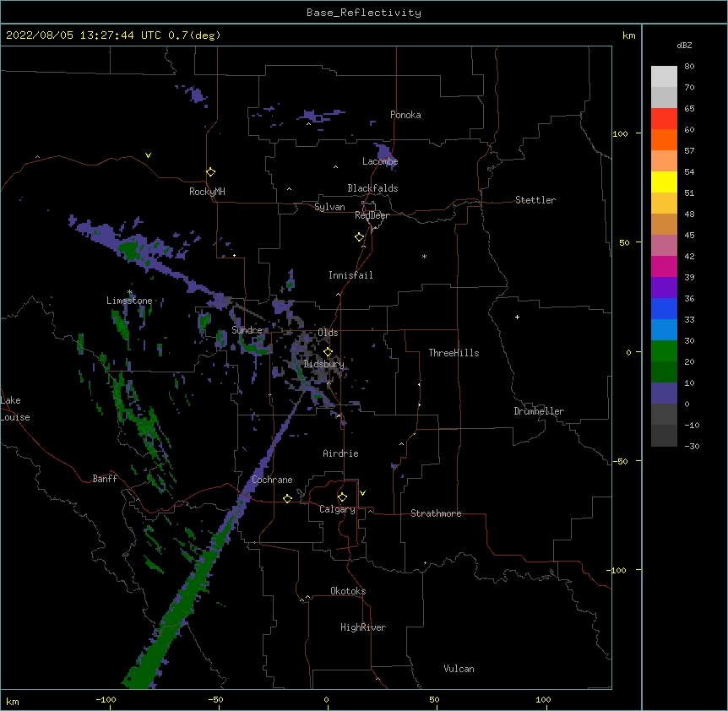
Task: Select the red swatch in the dBZ legend
Action: pos(664,119)
